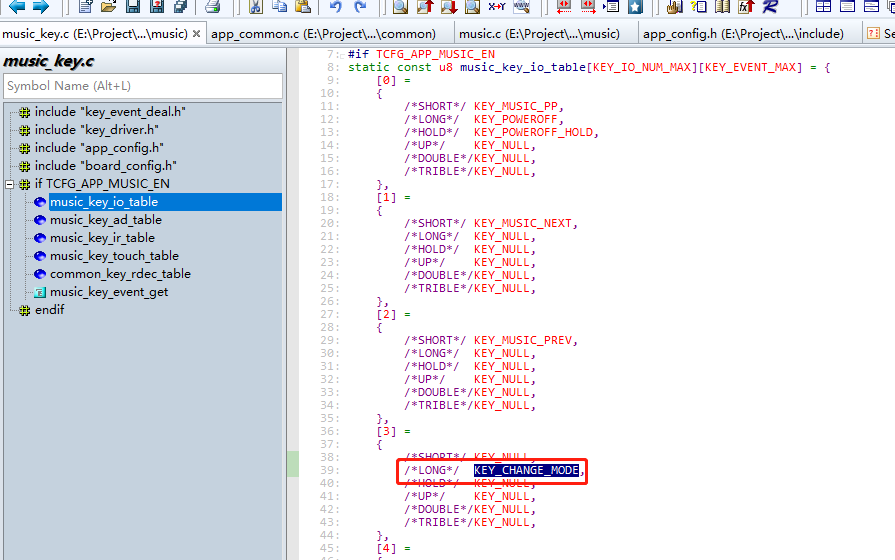Jump to the symbol definition icon
The height and width of the screenshot is (560, 895).
pyautogui.click(x=611, y=6)
